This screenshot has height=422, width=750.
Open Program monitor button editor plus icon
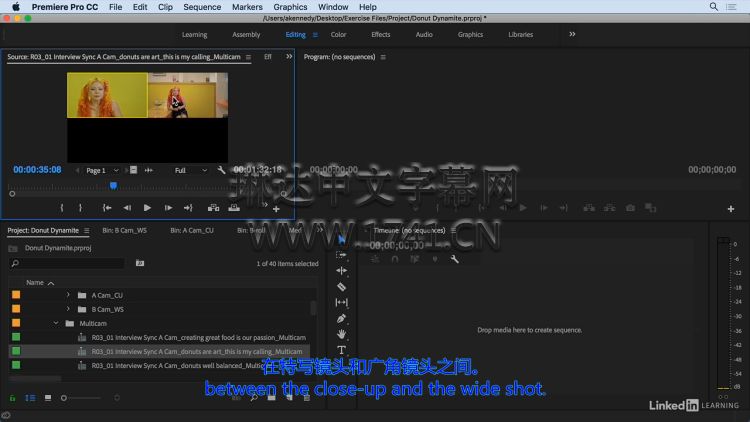731,209
